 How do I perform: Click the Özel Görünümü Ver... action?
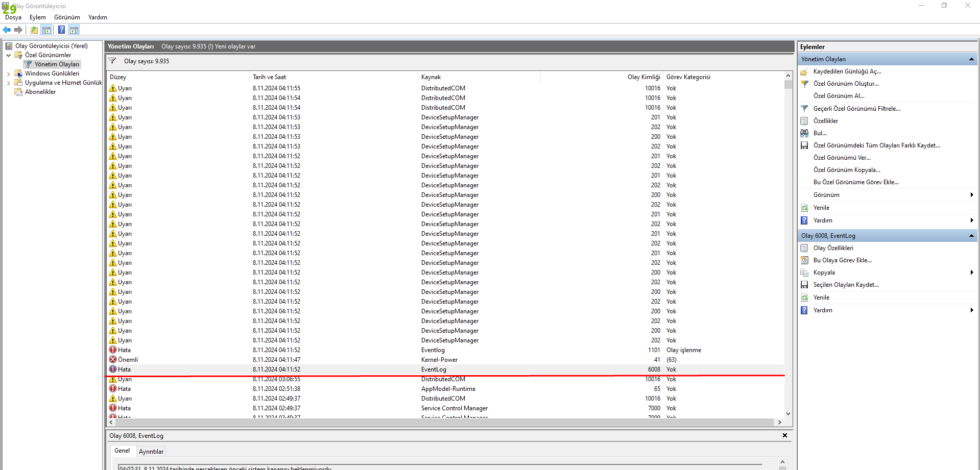tap(842, 158)
